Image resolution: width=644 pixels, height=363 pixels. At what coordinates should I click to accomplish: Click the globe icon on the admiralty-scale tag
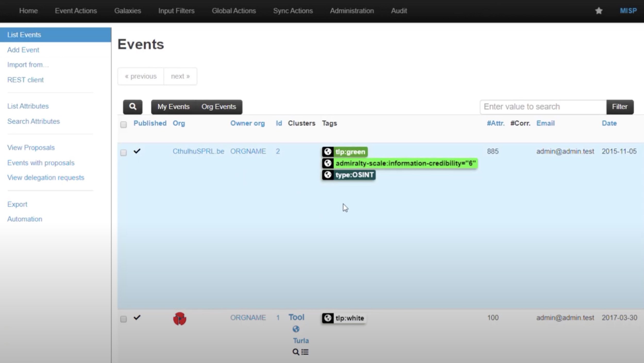328,163
